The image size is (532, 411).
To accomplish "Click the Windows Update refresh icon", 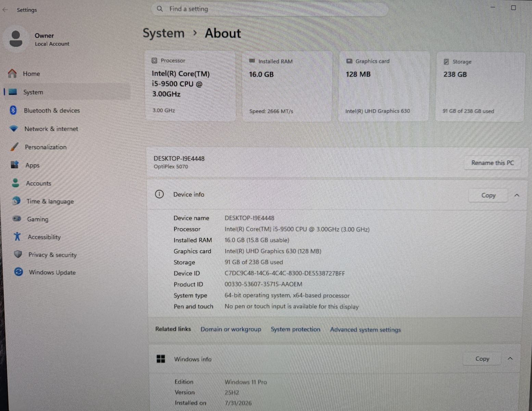I will pyautogui.click(x=18, y=272).
